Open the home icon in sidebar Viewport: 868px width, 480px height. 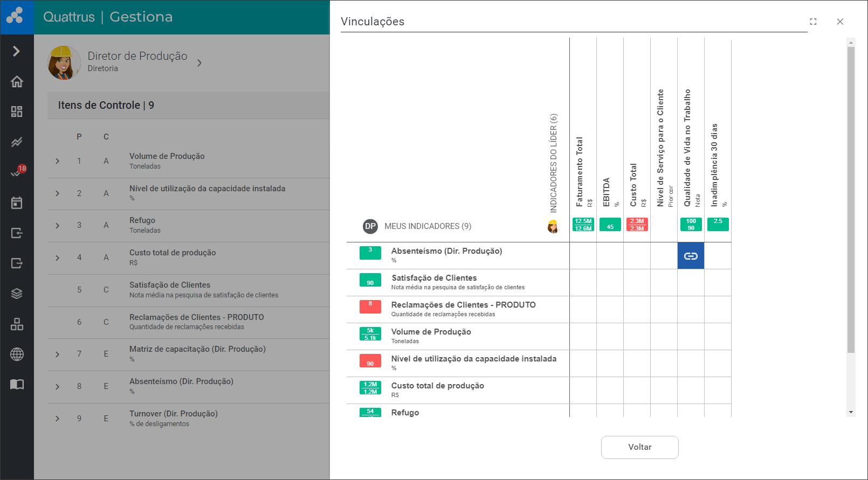click(x=17, y=81)
